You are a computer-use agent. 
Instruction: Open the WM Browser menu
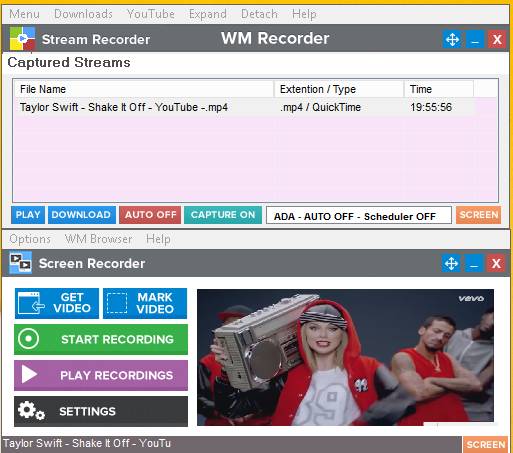click(x=98, y=239)
